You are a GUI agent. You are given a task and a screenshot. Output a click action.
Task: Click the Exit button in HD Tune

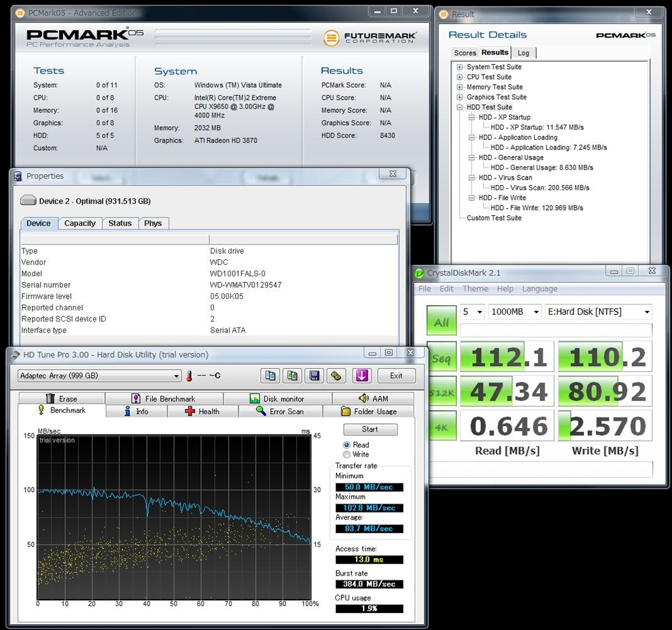pyautogui.click(x=396, y=376)
